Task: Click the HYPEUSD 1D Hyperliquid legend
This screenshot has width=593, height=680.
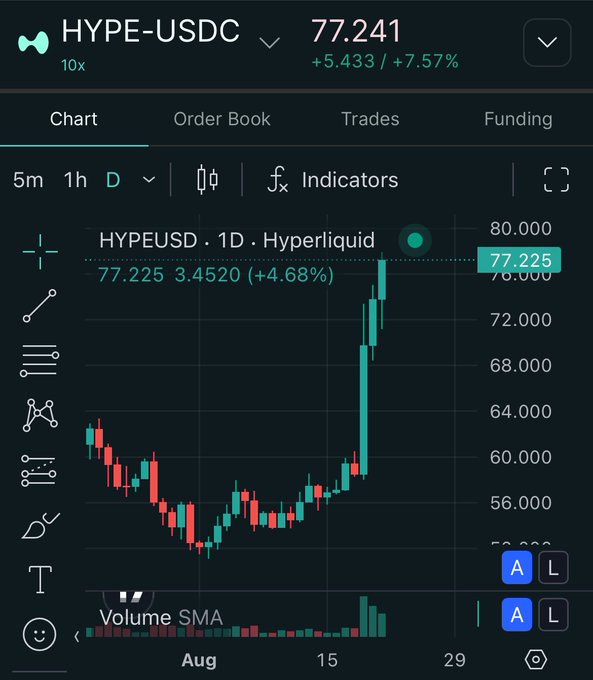Action: coord(237,240)
